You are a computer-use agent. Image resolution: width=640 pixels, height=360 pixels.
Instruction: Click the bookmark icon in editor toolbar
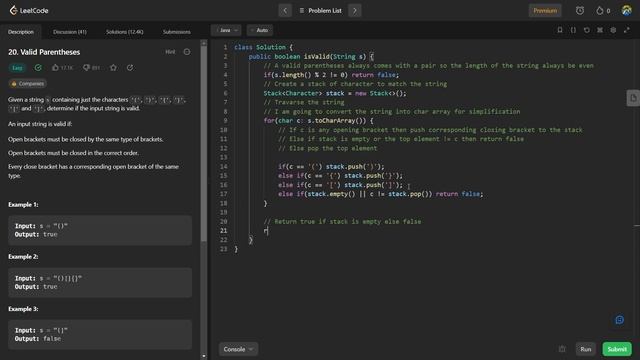coord(560,30)
